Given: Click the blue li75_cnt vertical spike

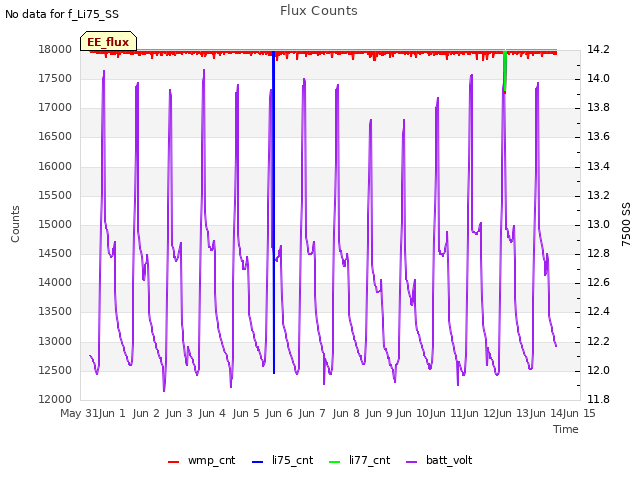Looking at the screenshot, I should (x=273, y=212).
